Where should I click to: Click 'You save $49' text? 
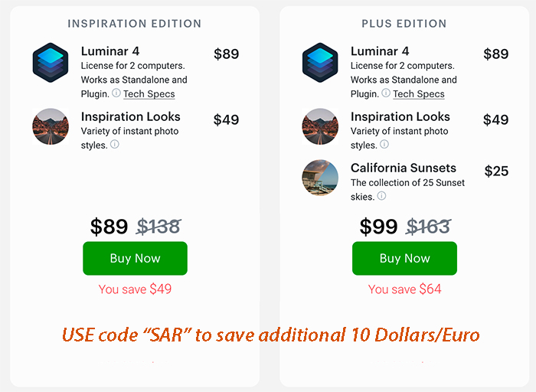135,289
